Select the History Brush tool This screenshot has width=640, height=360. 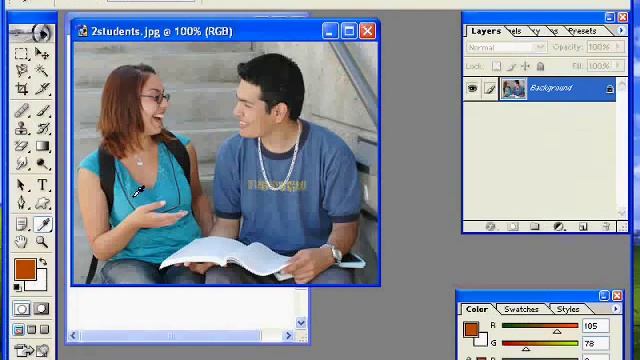point(42,128)
